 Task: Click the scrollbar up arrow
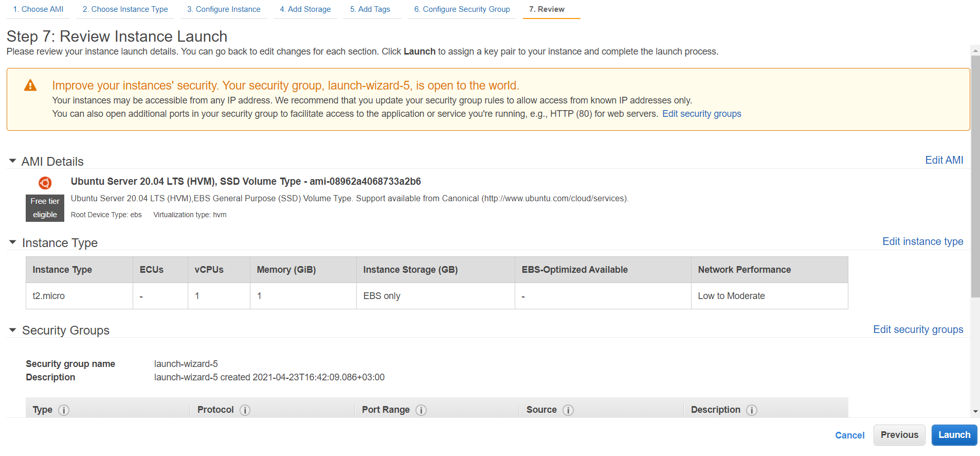click(x=975, y=51)
